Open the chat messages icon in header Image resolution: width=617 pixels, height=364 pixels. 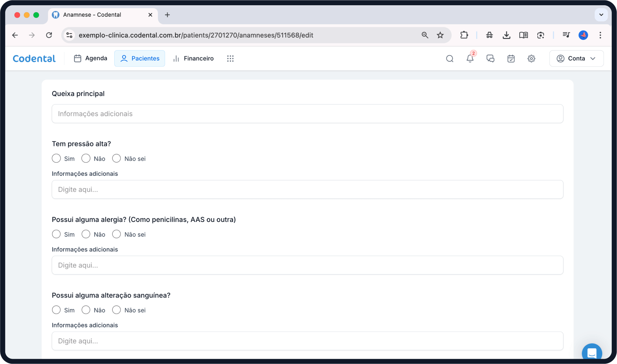click(490, 59)
